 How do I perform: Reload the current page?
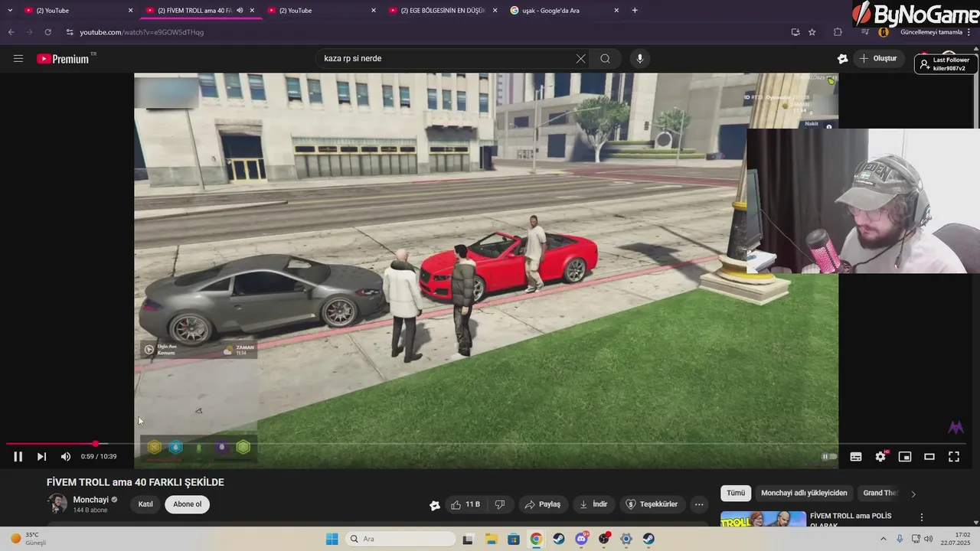tap(47, 32)
